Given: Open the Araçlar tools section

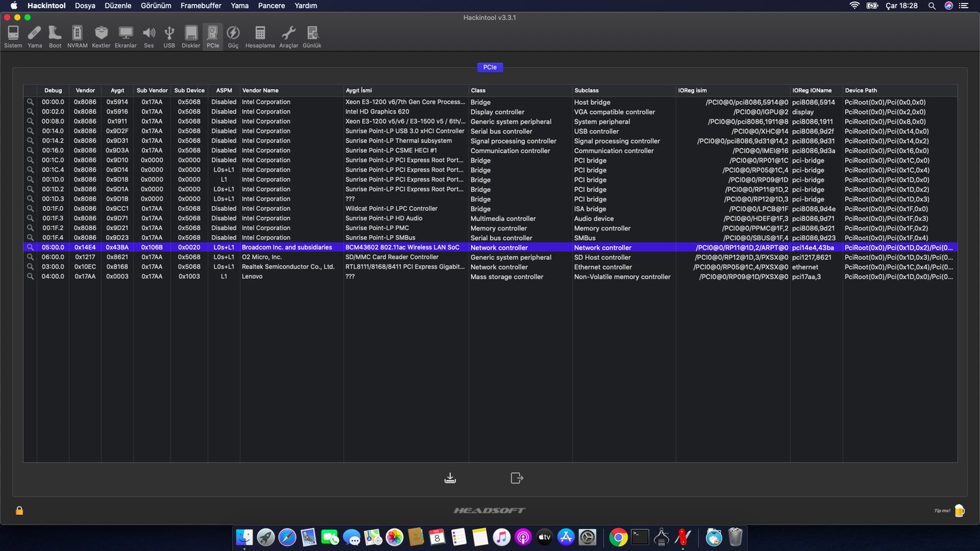Looking at the screenshot, I should [289, 37].
